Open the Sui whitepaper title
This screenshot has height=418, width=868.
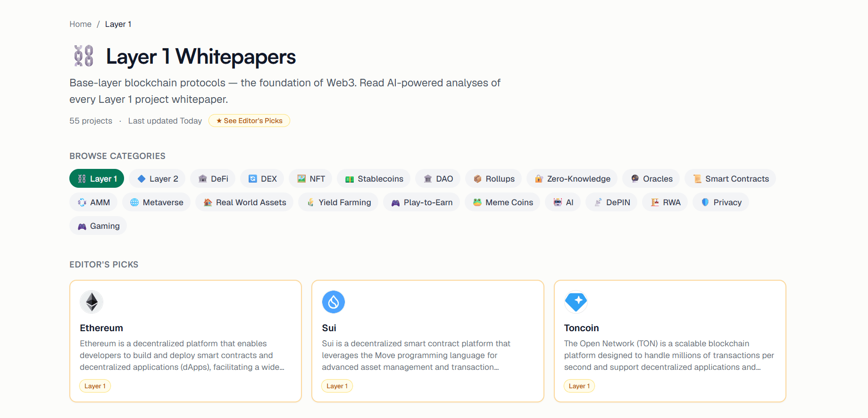tap(329, 328)
